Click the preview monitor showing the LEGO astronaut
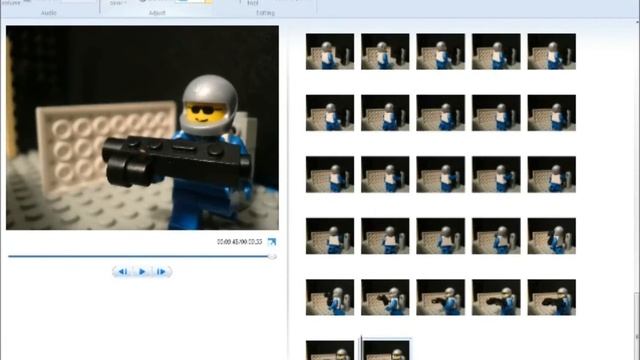The height and width of the screenshot is (360, 640). [x=142, y=128]
